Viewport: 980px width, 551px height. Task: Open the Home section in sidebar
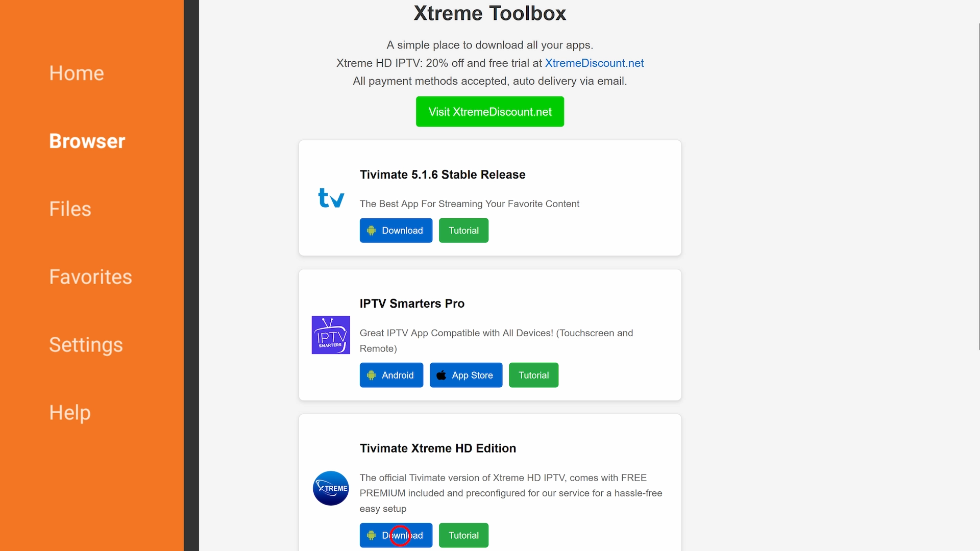coord(77,73)
